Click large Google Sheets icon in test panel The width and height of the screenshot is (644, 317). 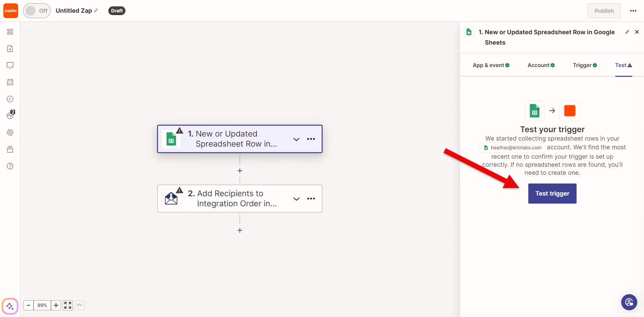point(534,111)
